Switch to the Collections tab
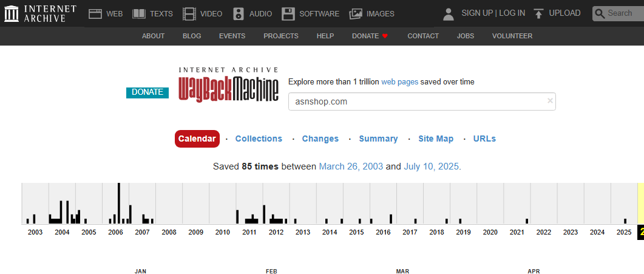Viewport: 644px width, 274px height. click(259, 139)
